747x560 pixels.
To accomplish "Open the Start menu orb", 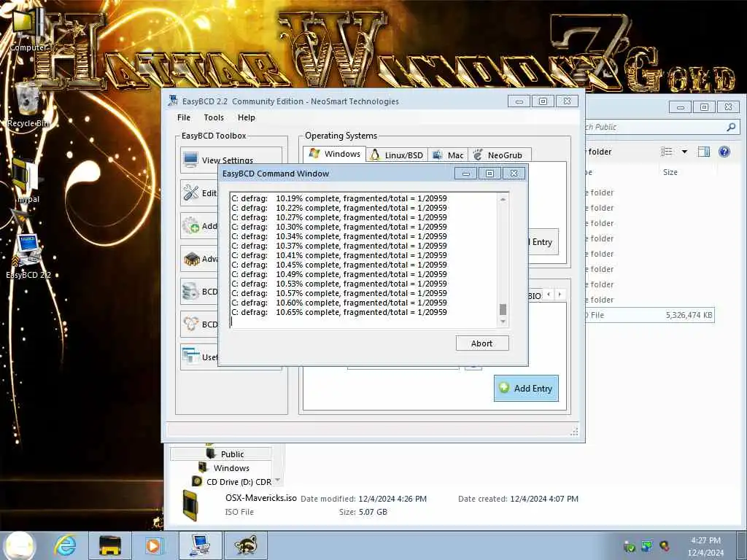I will 20,545.
